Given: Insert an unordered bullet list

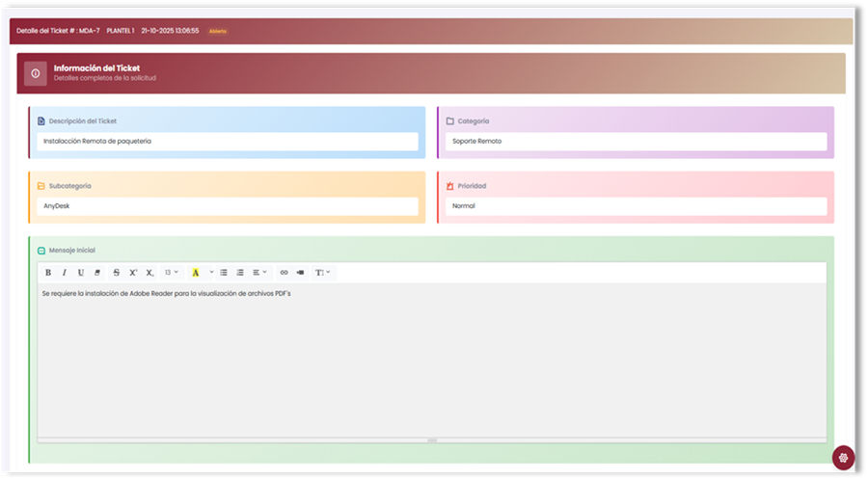Looking at the screenshot, I should click(x=224, y=273).
